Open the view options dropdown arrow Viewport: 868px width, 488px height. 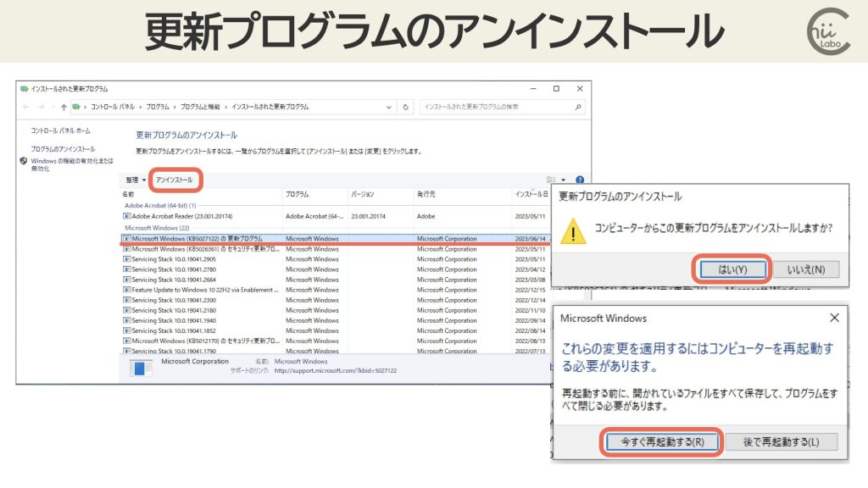pyautogui.click(x=563, y=180)
